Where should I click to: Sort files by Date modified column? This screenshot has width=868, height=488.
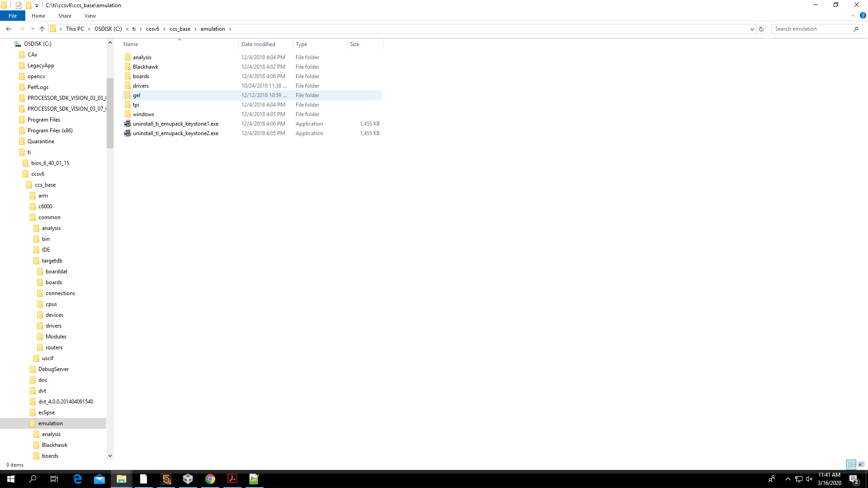point(258,44)
